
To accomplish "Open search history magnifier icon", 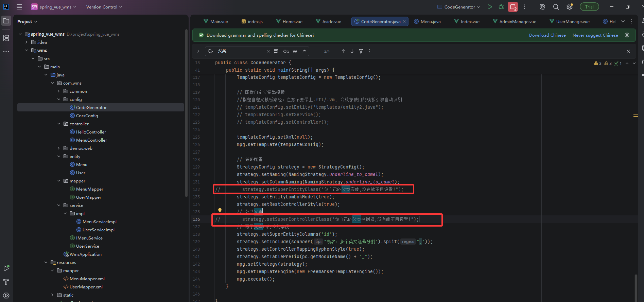I will click(210, 51).
